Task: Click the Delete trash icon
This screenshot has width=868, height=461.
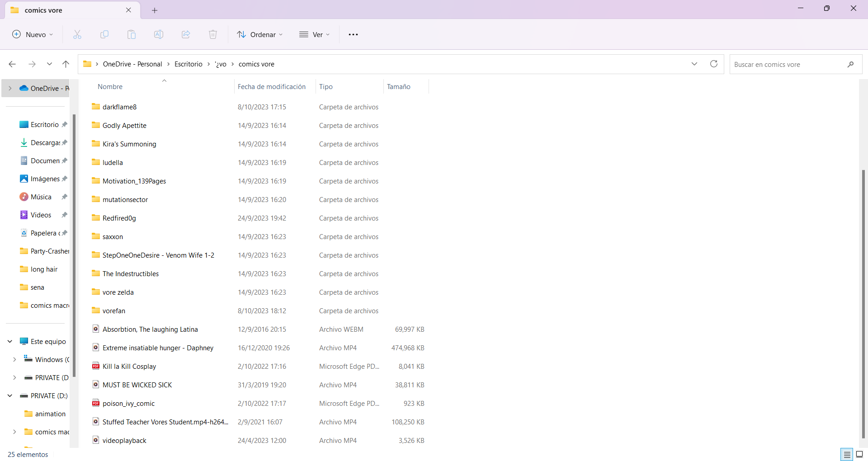Action: [x=213, y=34]
